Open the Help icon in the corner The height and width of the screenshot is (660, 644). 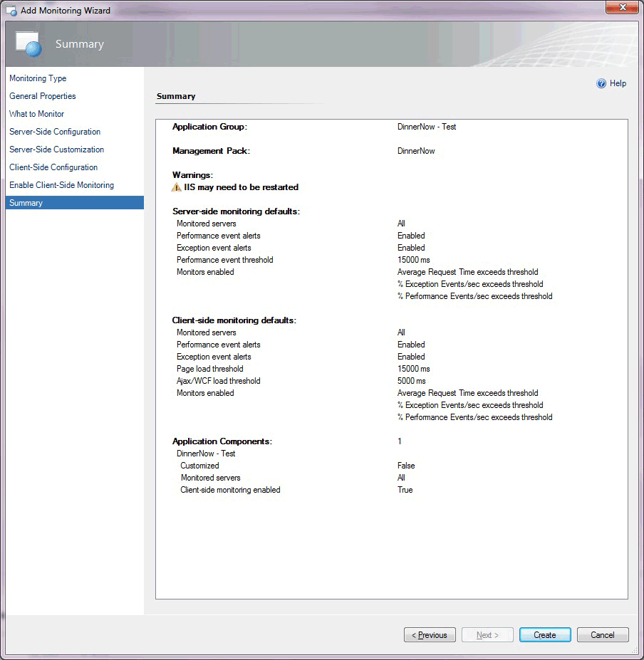coord(601,83)
